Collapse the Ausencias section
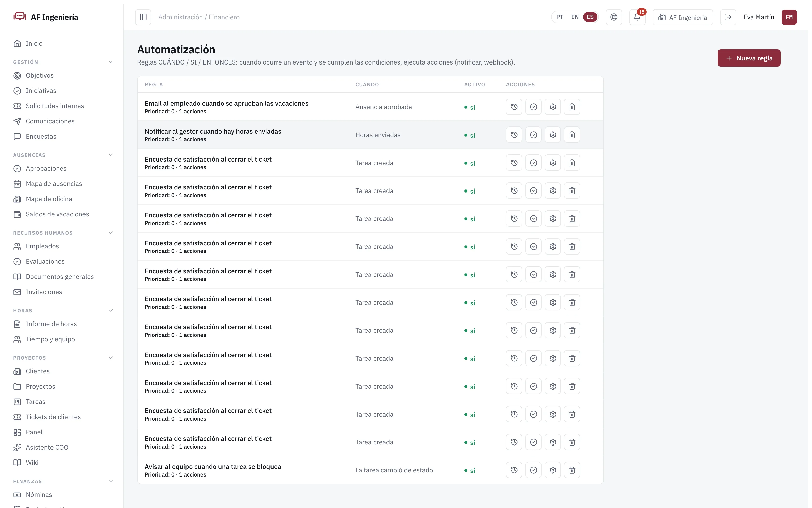 click(x=111, y=155)
